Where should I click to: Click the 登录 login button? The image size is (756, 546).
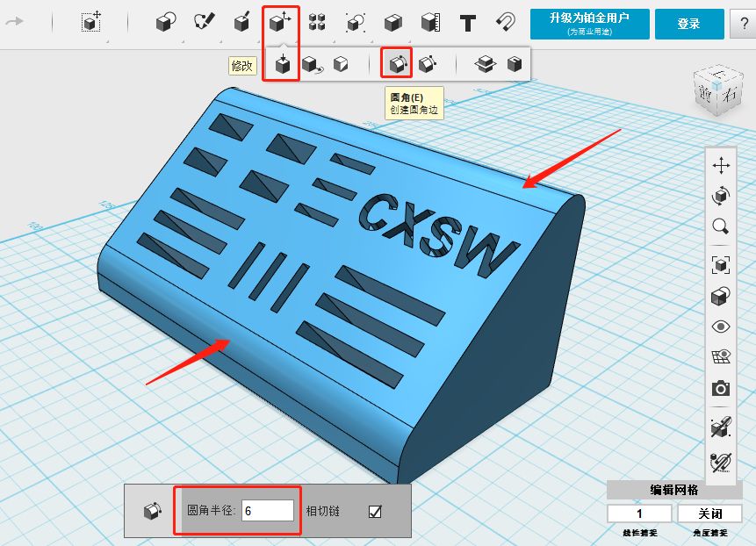click(689, 24)
